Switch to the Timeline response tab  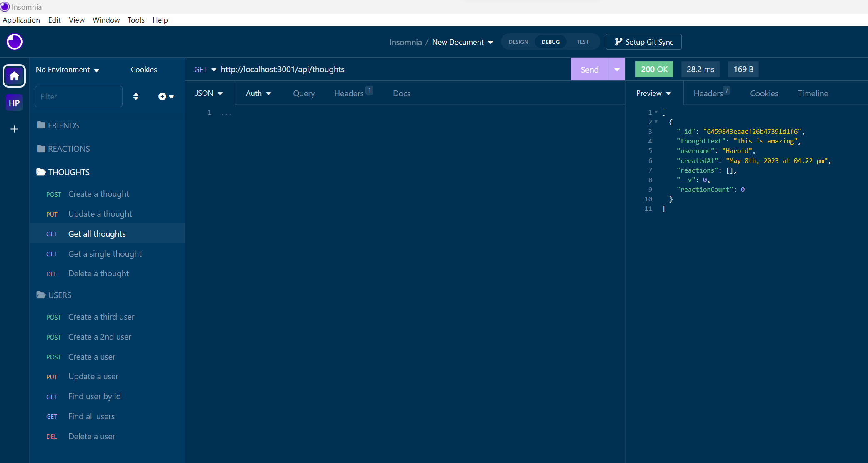(813, 93)
